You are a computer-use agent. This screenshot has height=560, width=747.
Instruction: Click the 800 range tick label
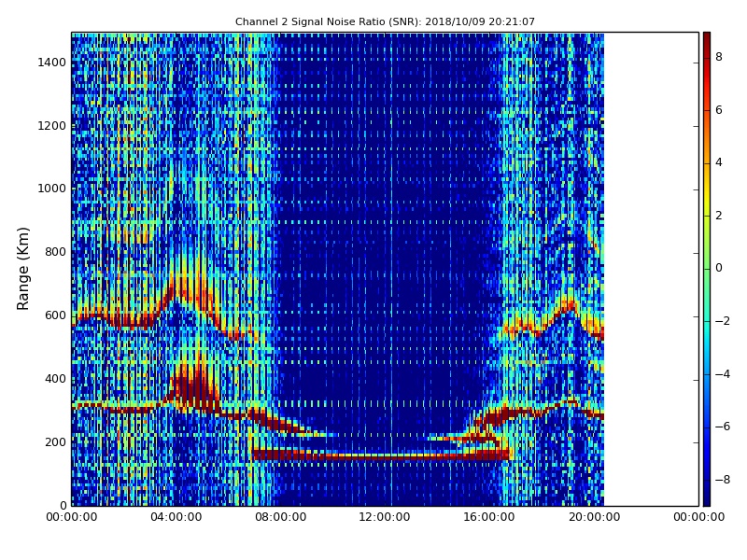click(56, 252)
